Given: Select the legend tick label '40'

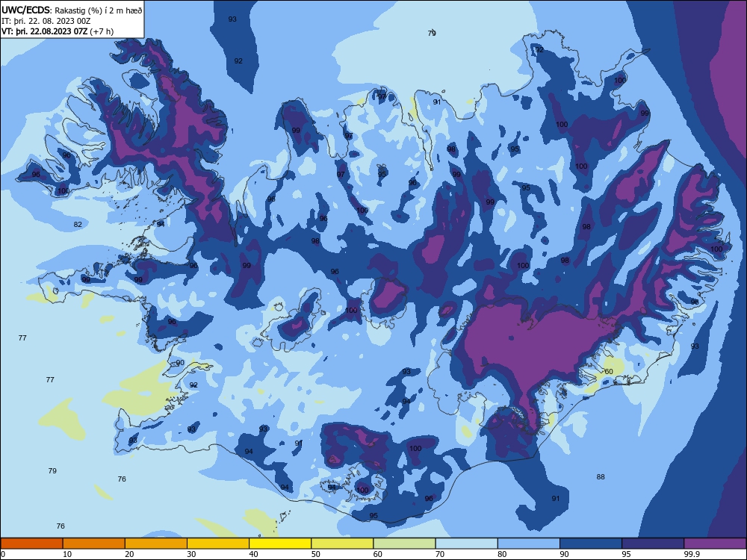Looking at the screenshot, I should coord(253,554).
